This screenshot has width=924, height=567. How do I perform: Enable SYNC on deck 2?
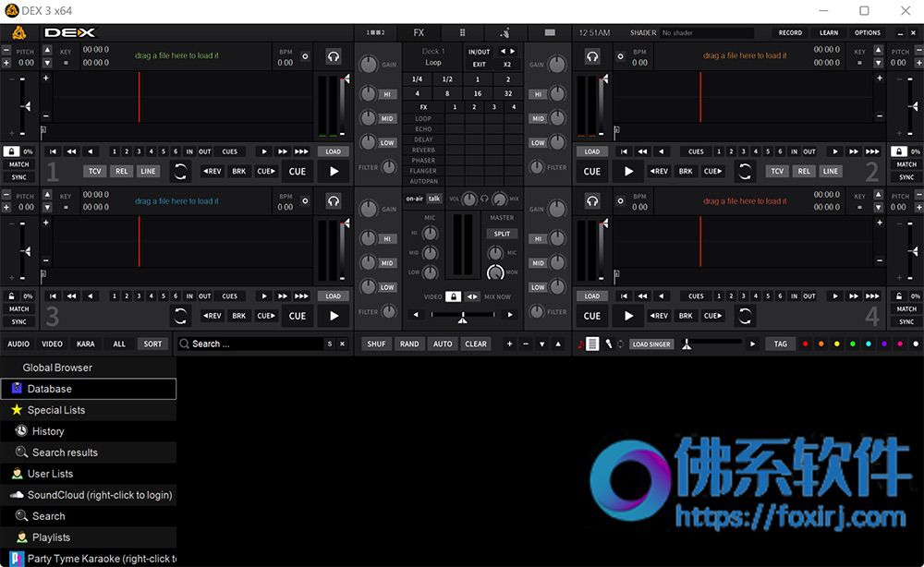(906, 177)
